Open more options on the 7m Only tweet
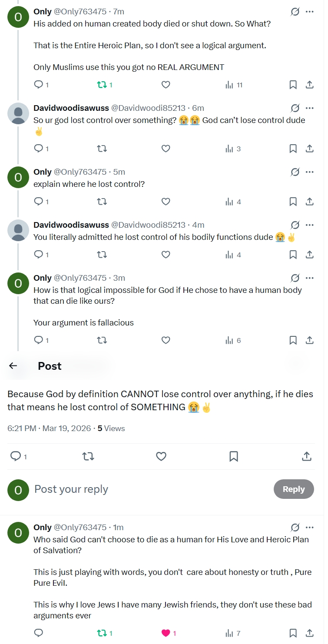 tap(310, 12)
